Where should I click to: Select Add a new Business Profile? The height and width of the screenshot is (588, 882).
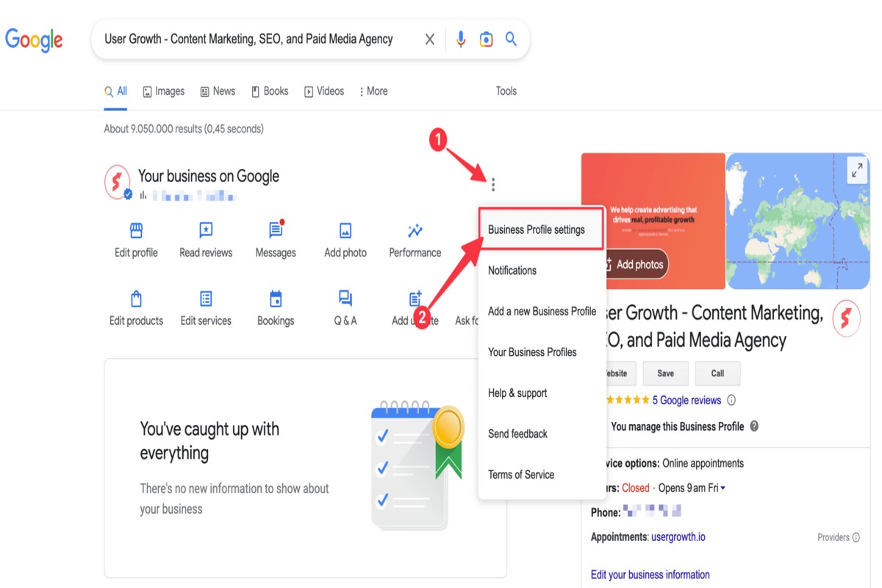(x=542, y=312)
